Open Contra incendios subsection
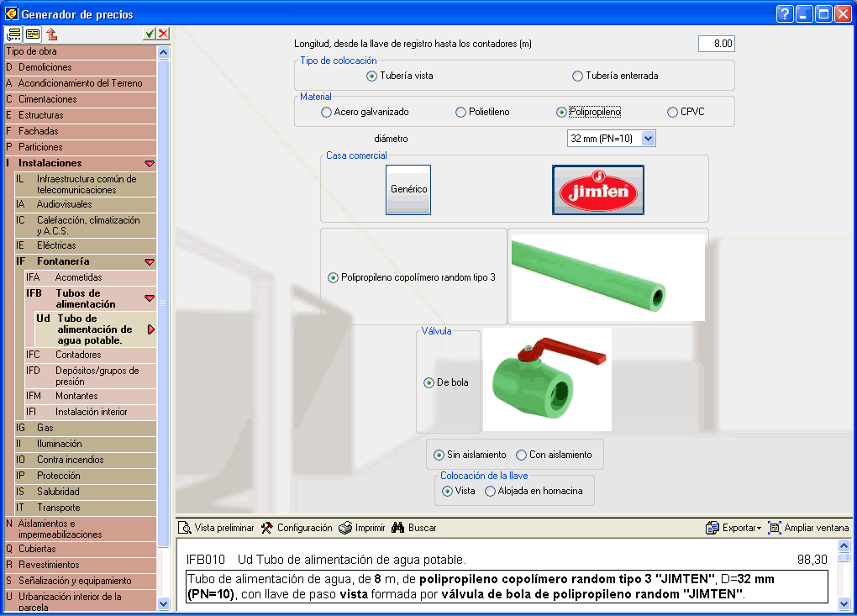This screenshot has width=857, height=616. pos(86,459)
